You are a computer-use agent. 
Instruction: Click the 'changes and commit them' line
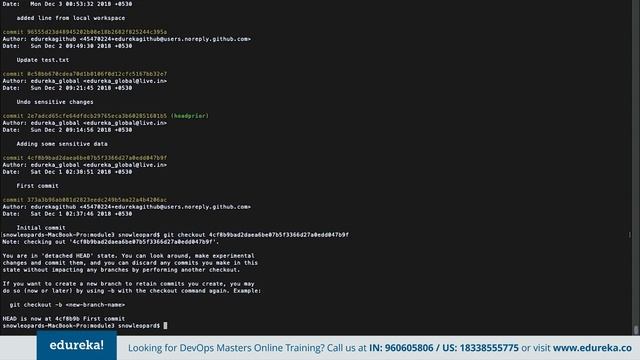pos(130,263)
